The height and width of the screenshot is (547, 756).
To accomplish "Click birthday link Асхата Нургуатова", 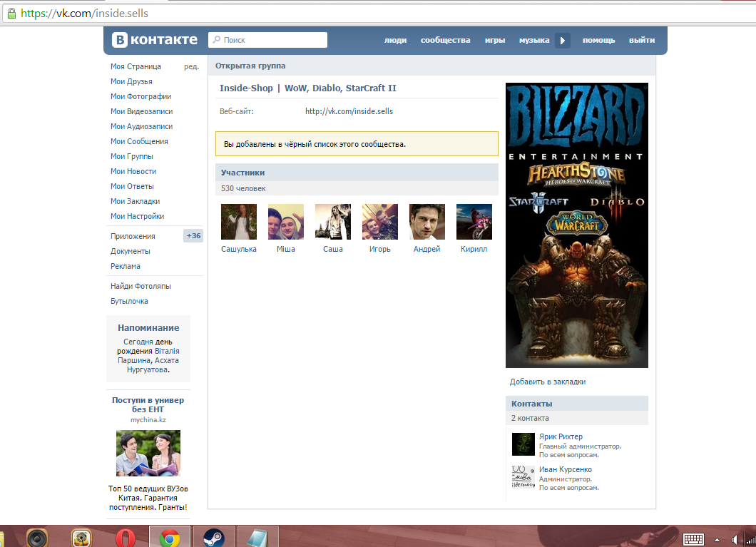I will pos(153,365).
